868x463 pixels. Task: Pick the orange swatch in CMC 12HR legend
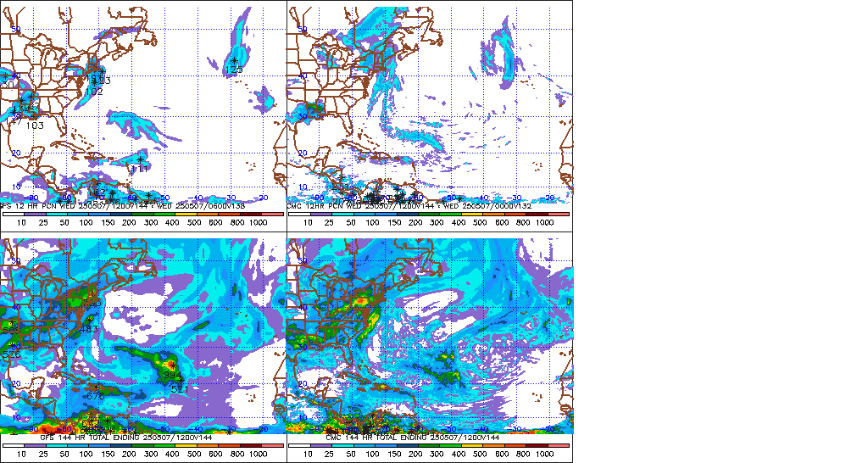click(x=494, y=215)
